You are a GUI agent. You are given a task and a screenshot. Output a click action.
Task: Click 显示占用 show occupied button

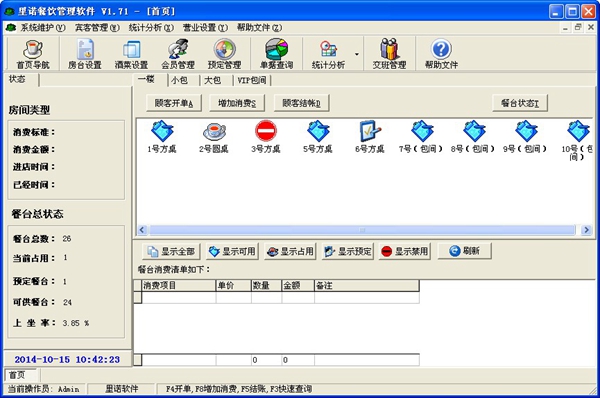290,251
